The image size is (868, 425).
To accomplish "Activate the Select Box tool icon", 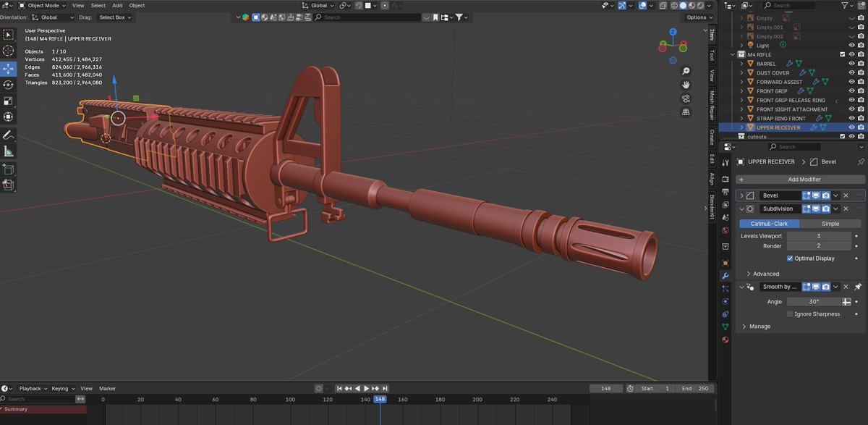I will [8, 35].
